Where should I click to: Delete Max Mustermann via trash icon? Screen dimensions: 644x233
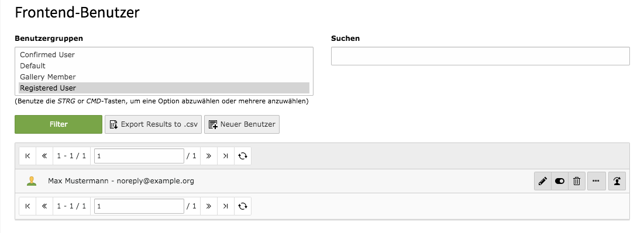pyautogui.click(x=577, y=181)
